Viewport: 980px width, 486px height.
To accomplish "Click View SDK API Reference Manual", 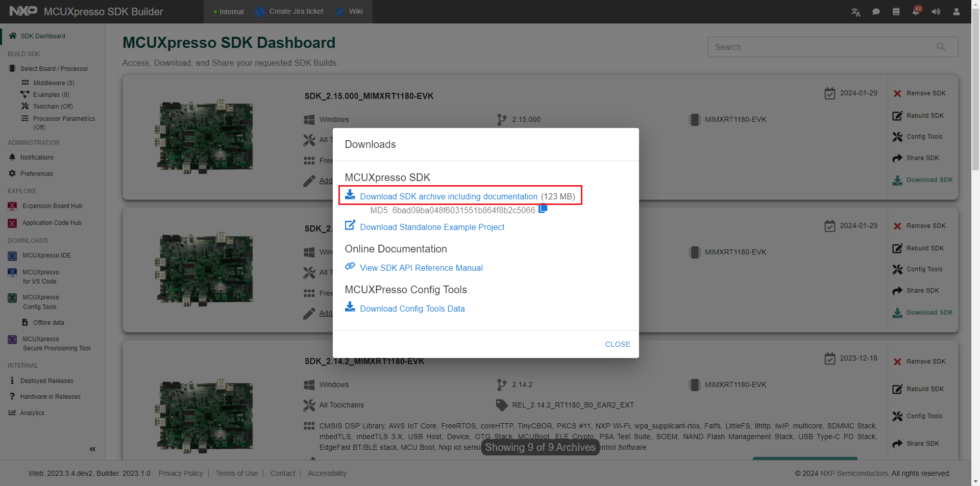I will point(421,268).
